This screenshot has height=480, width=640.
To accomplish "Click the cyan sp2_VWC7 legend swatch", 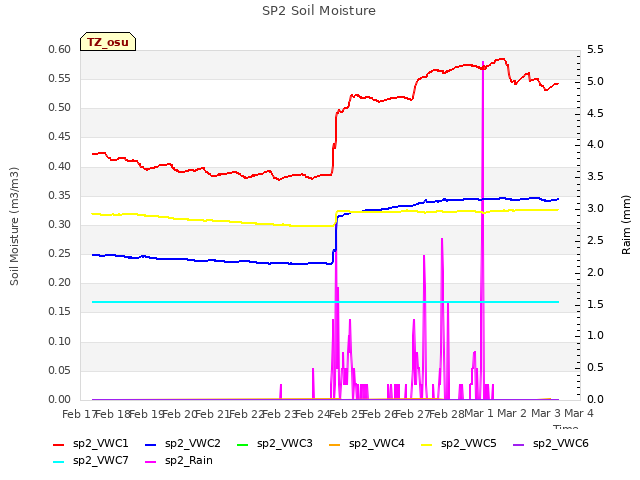I will [59, 462].
